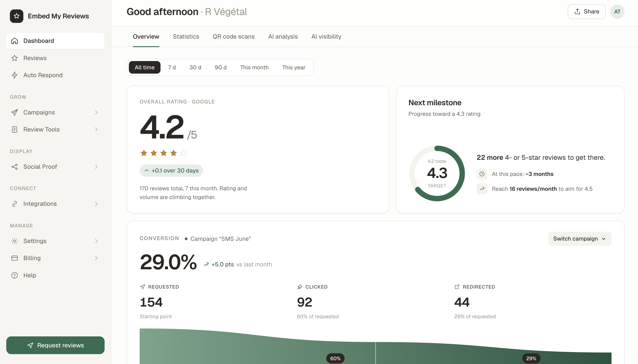638x364 pixels.
Task: Click the Redirected external link icon
Action: tap(457, 287)
